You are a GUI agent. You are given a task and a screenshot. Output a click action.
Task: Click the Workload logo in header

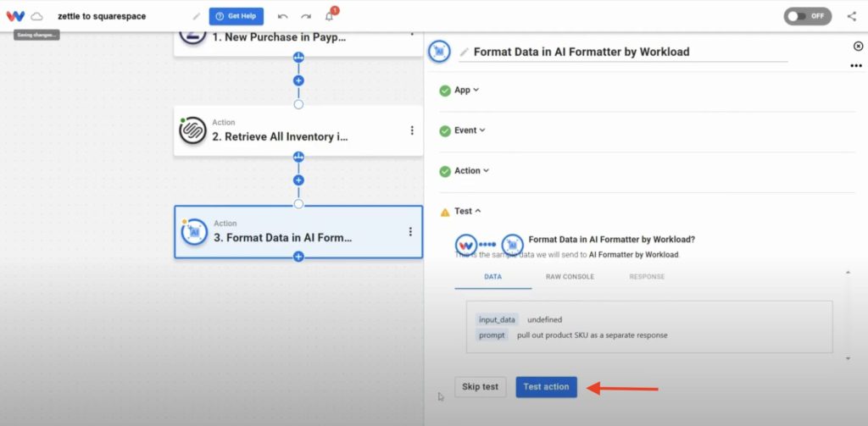15,16
